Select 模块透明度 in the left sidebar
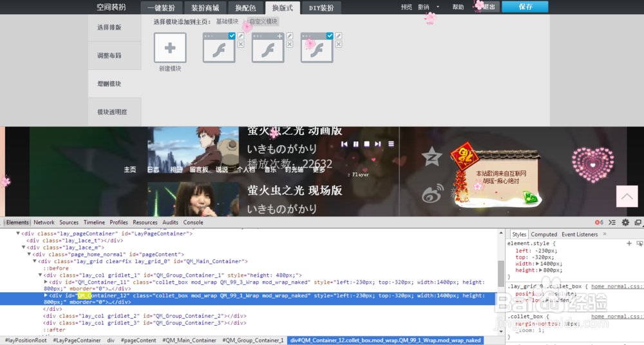The height and width of the screenshot is (345, 644). point(114,112)
